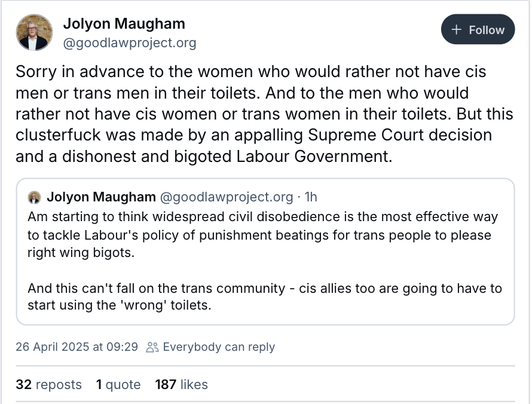The width and height of the screenshot is (532, 404).
Task: View the 1 quote list
Action: tap(118, 384)
